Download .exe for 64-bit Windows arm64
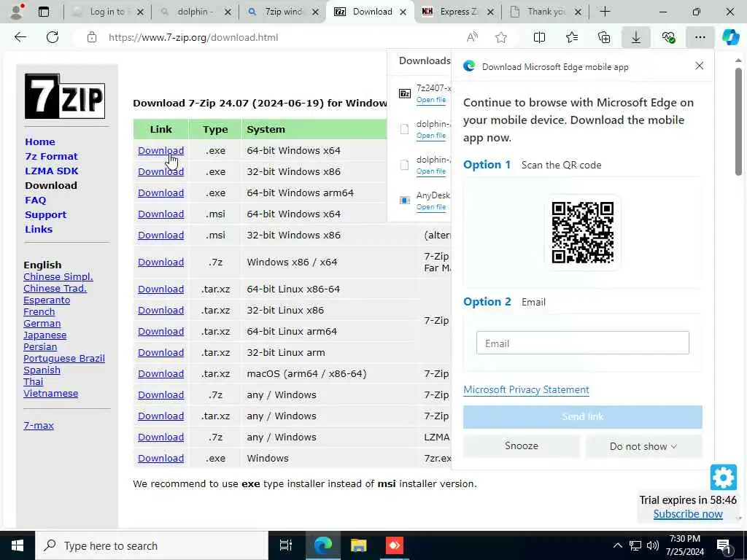 pos(160,192)
